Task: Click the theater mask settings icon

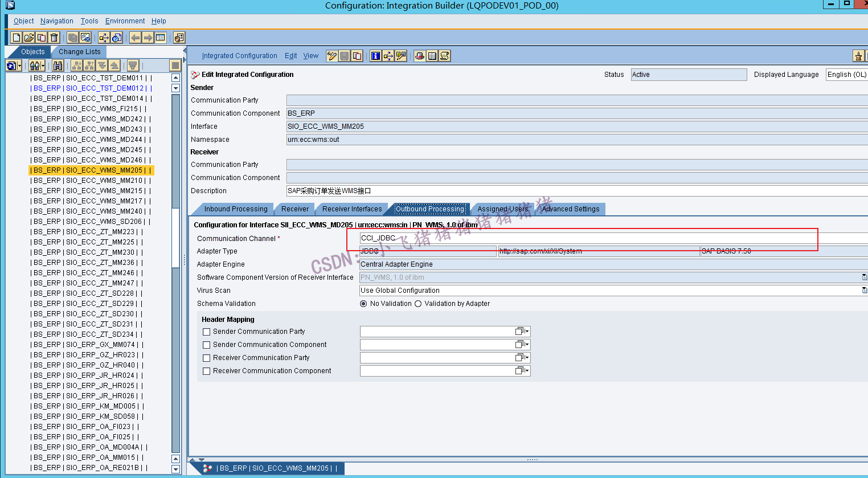Action: point(179,38)
